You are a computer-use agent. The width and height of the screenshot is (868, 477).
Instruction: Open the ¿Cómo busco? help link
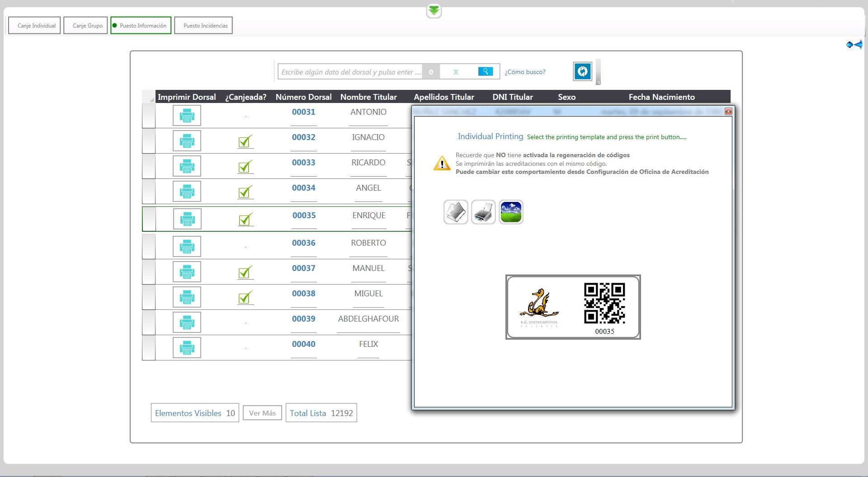(x=525, y=72)
